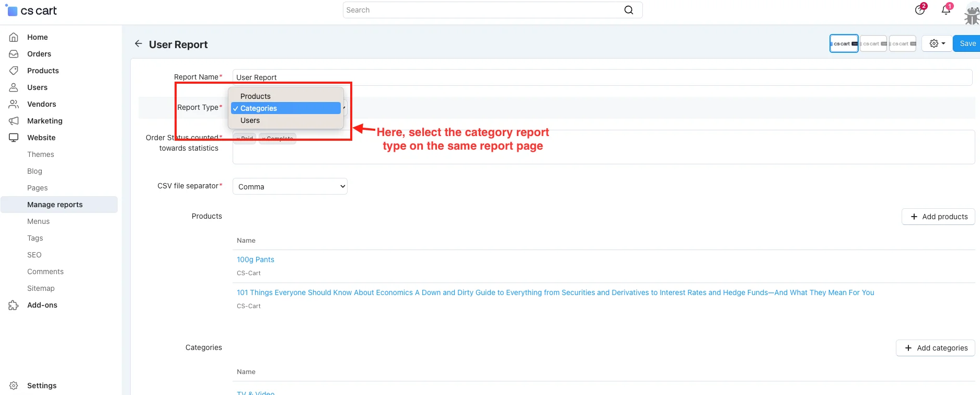Viewport: 980px width, 395px height.
Task: Click Add products button
Action: point(938,217)
